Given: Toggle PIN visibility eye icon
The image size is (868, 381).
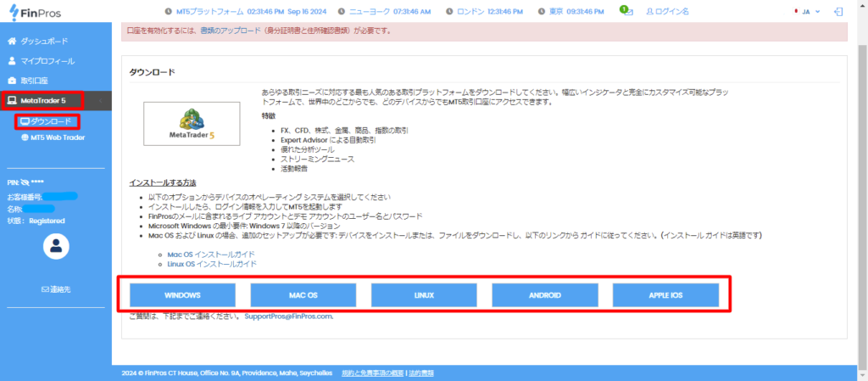Looking at the screenshot, I should pyautogui.click(x=26, y=182).
